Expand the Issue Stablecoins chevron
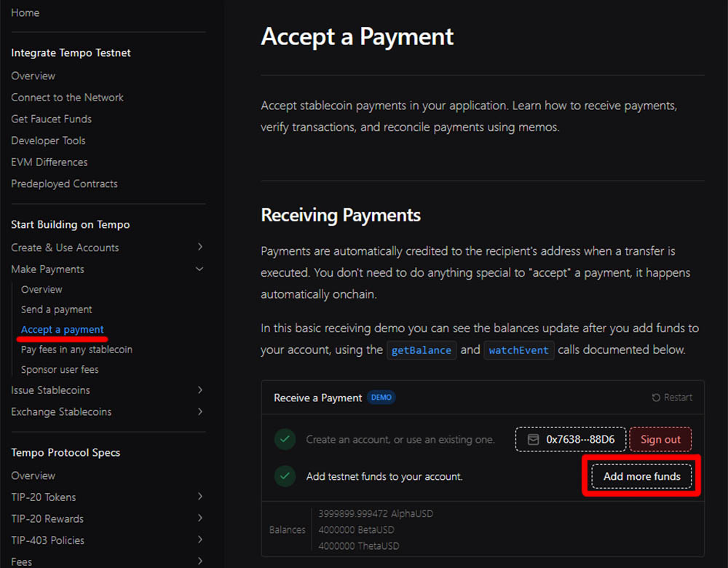 pyautogui.click(x=200, y=390)
